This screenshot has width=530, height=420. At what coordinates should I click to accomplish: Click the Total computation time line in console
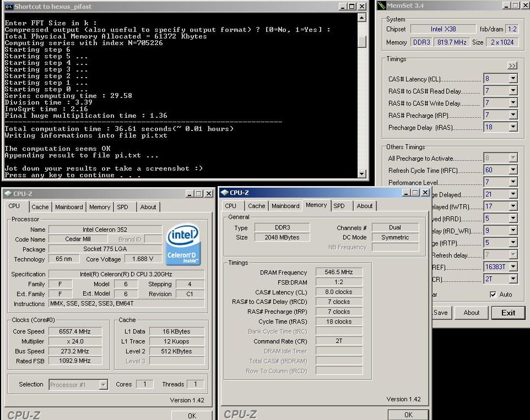point(119,129)
